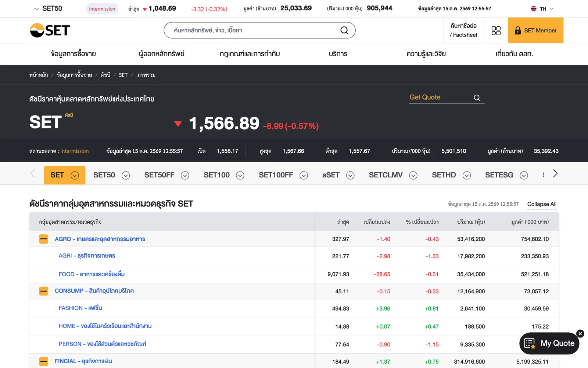
Task: Expand the sSET tab dropdown chevron
Action: coord(350,176)
